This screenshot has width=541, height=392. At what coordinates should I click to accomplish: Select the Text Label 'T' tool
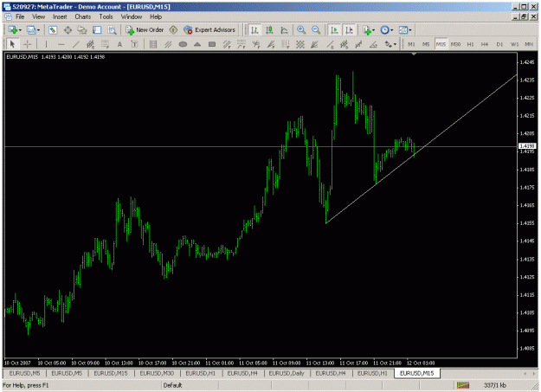click(134, 44)
